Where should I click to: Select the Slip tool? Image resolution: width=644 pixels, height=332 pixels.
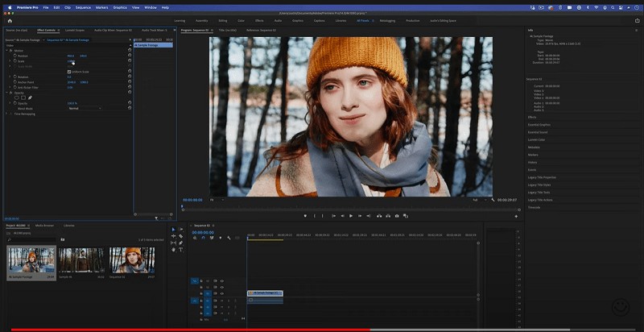coord(173,243)
